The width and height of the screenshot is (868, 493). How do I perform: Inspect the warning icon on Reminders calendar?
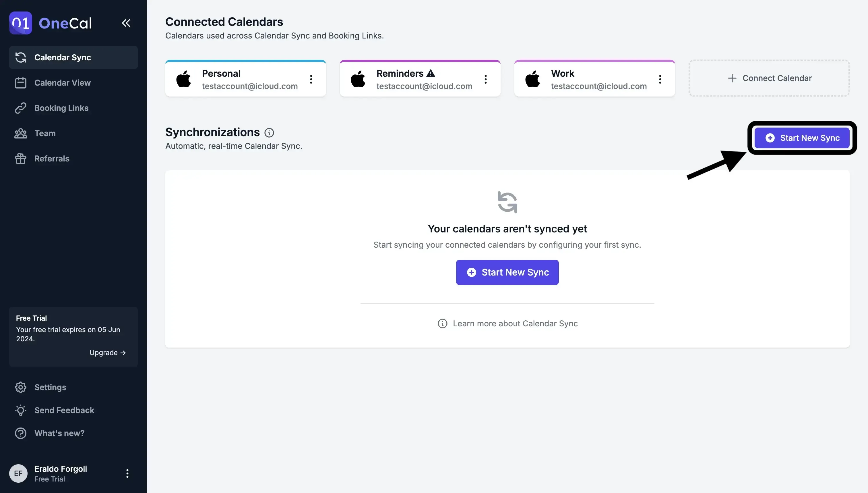coord(431,73)
